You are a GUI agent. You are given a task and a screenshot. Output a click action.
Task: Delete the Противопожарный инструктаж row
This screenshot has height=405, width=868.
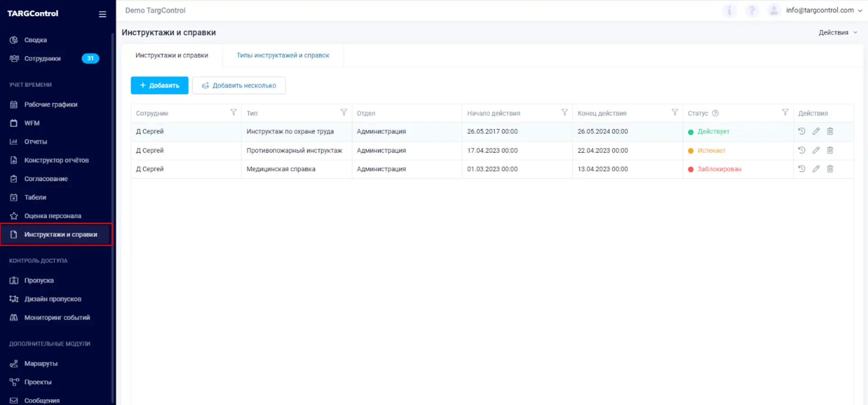830,150
